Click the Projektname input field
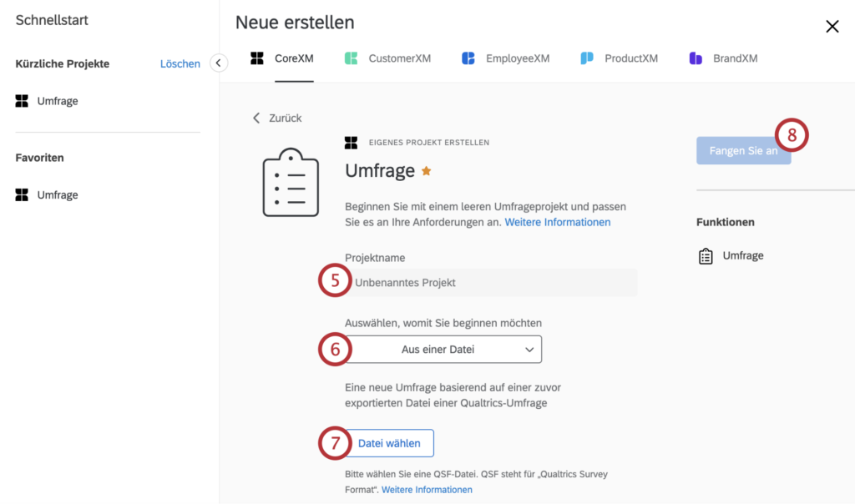 pos(491,282)
